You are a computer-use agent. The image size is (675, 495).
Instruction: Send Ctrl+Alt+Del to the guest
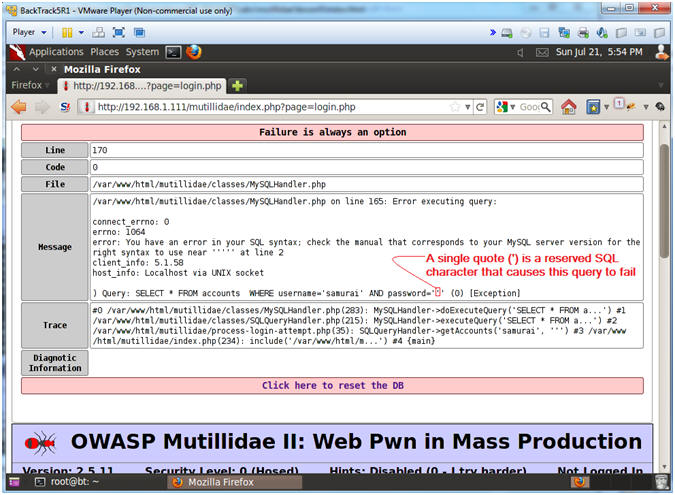pyautogui.click(x=99, y=33)
